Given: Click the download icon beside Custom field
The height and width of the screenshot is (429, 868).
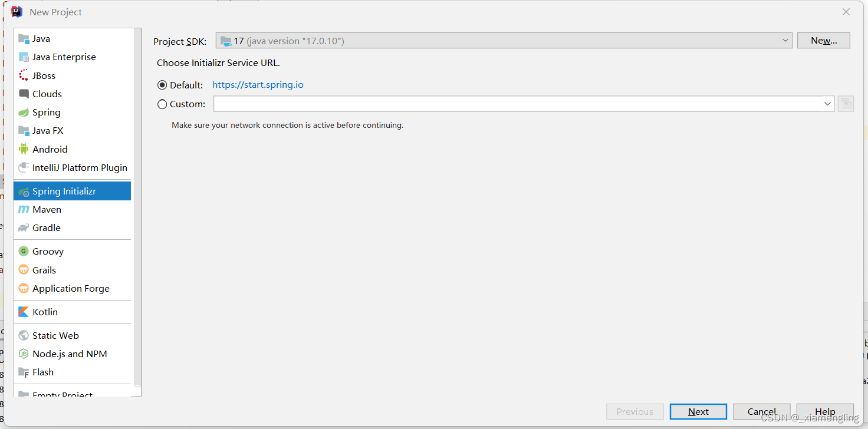Looking at the screenshot, I should (x=846, y=104).
